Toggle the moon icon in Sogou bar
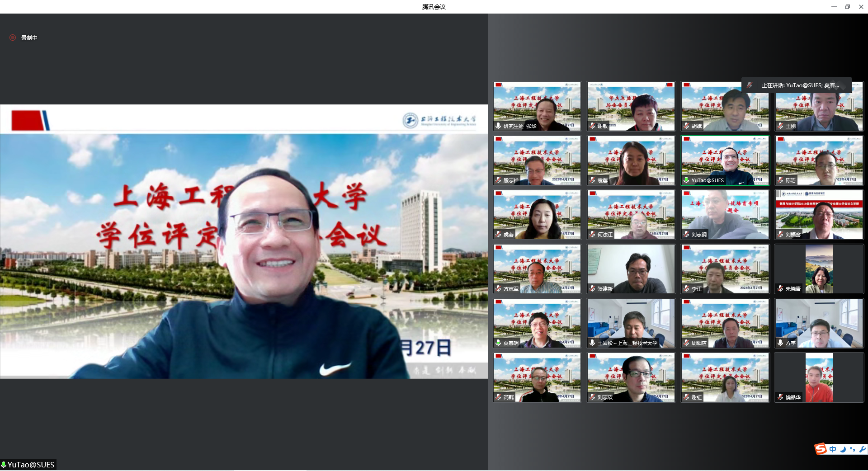The width and height of the screenshot is (868, 471). pyautogui.click(x=843, y=449)
